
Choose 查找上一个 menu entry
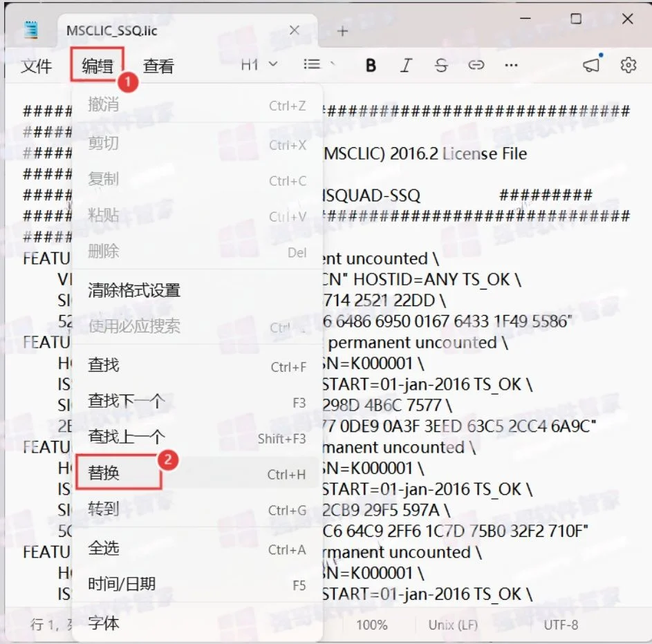pyautogui.click(x=197, y=437)
